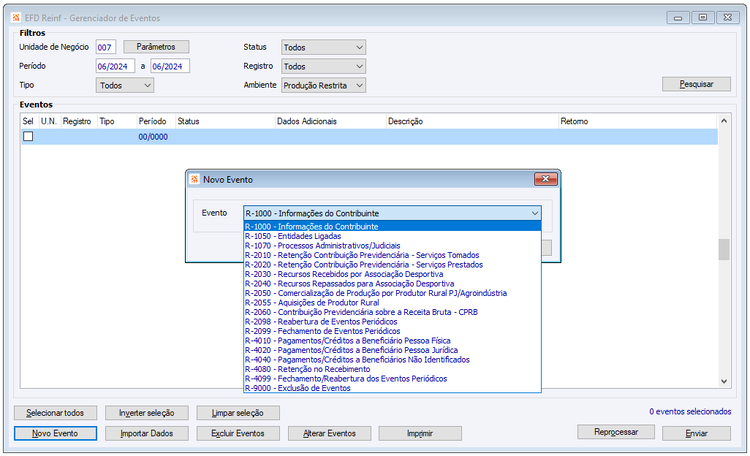Choose R-4080 - Retenção no Recebimento
Viewport: 750px width, 456px height.
coord(392,369)
